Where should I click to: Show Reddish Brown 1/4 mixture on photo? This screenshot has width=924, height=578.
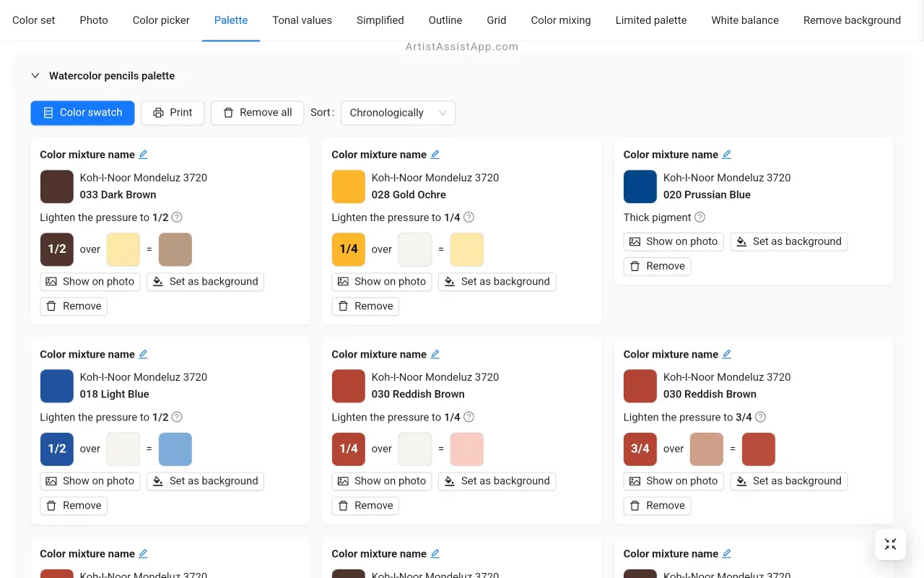pos(382,481)
